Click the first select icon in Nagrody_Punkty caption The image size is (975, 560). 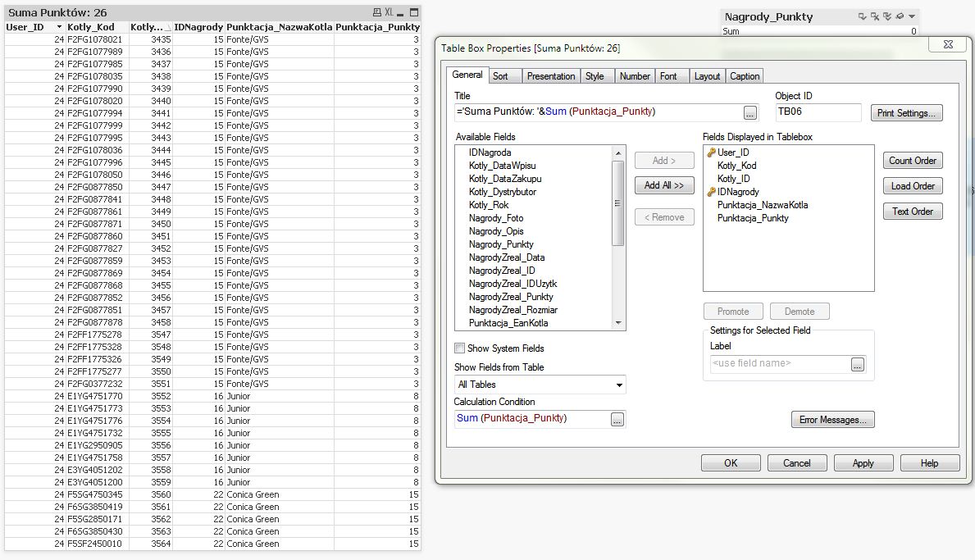click(863, 16)
